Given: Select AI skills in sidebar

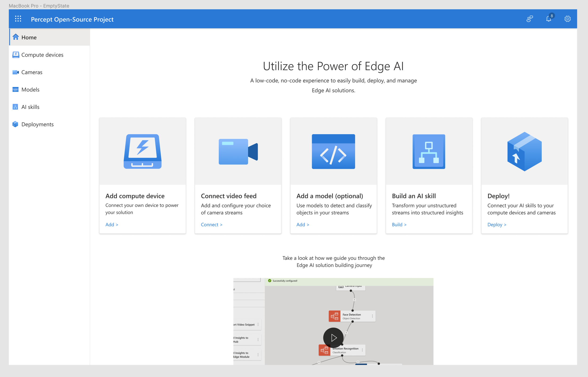Looking at the screenshot, I should pyautogui.click(x=30, y=107).
